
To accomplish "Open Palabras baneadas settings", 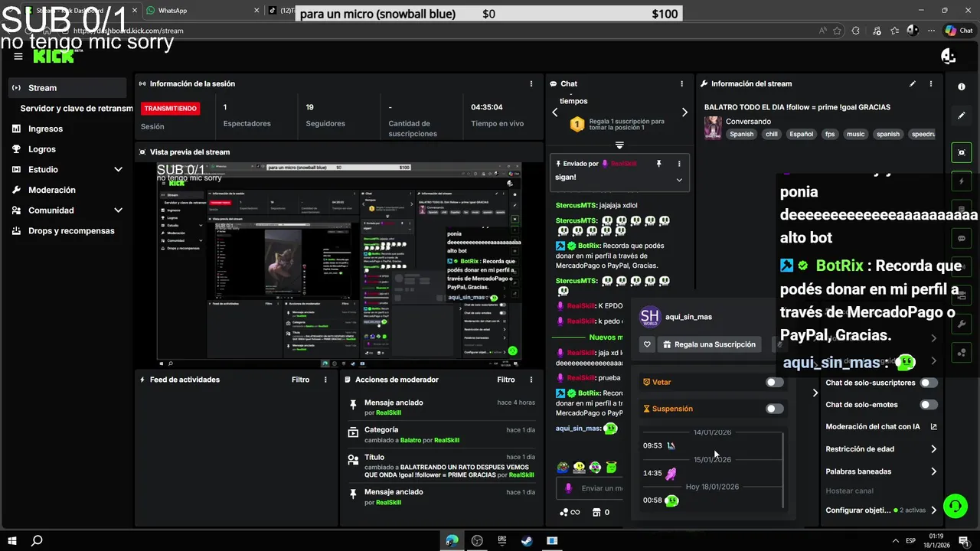I will 933,471.
